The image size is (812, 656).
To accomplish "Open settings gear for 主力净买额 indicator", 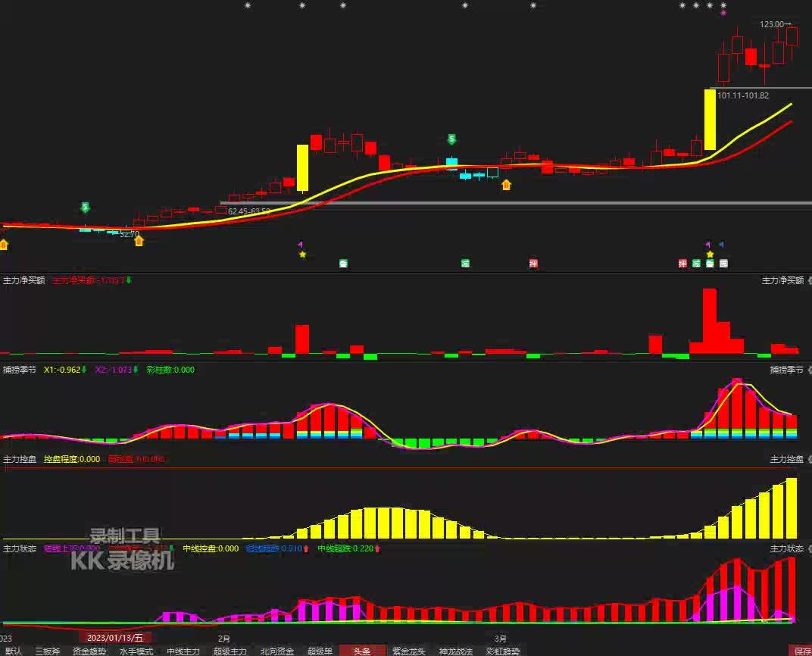I will point(808,280).
